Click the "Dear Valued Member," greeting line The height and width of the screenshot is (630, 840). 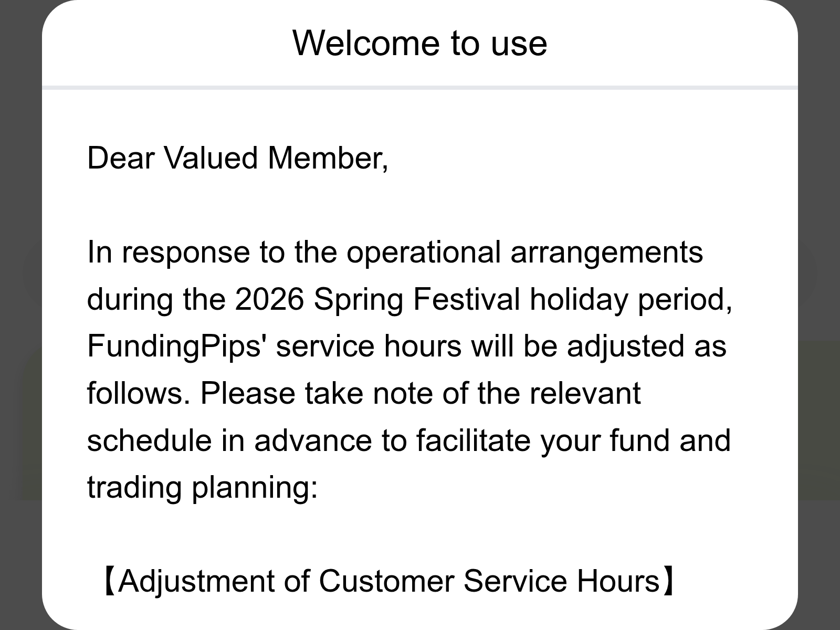237,157
